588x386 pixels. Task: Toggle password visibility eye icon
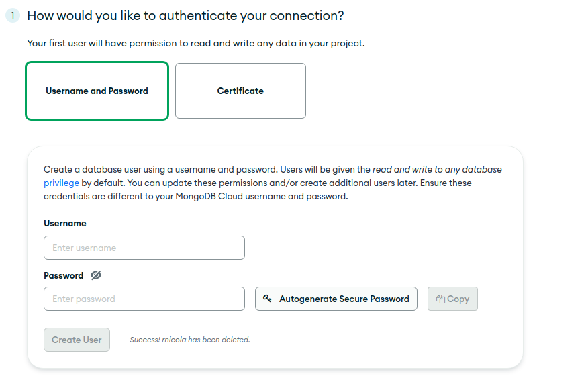click(96, 275)
